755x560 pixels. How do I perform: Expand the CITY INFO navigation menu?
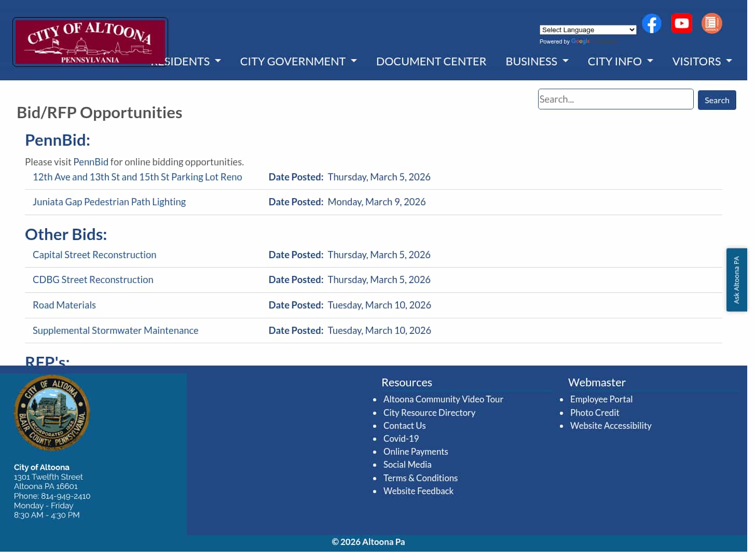620,61
